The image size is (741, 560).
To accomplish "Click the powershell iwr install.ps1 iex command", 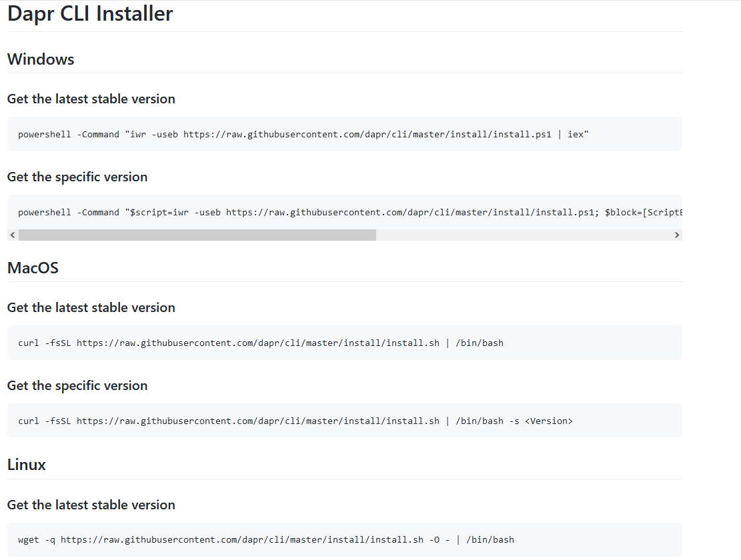I will click(x=303, y=135).
